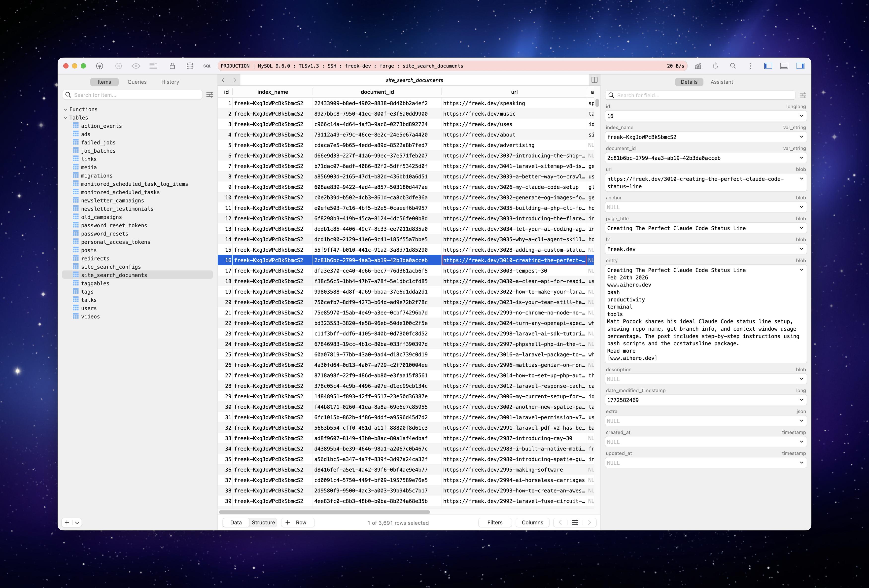Click the database selector icon in toolbar
The width and height of the screenshot is (869, 588).
pyautogui.click(x=190, y=66)
